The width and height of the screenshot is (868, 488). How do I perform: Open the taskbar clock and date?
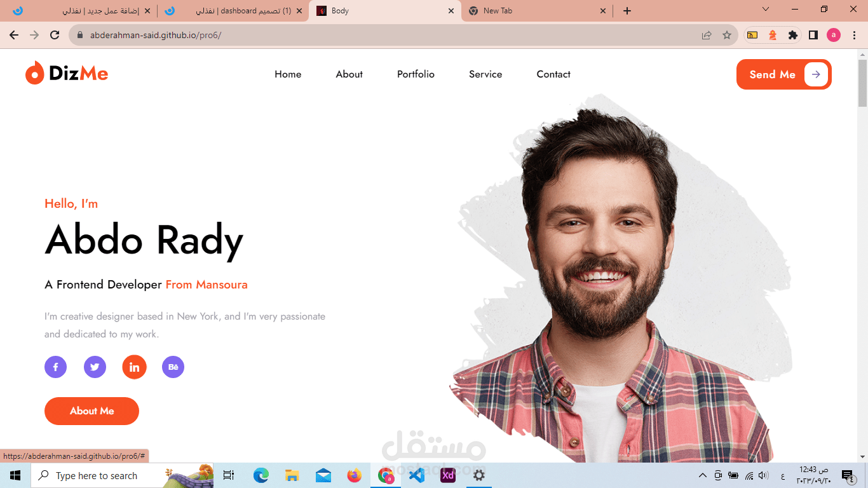click(813, 475)
